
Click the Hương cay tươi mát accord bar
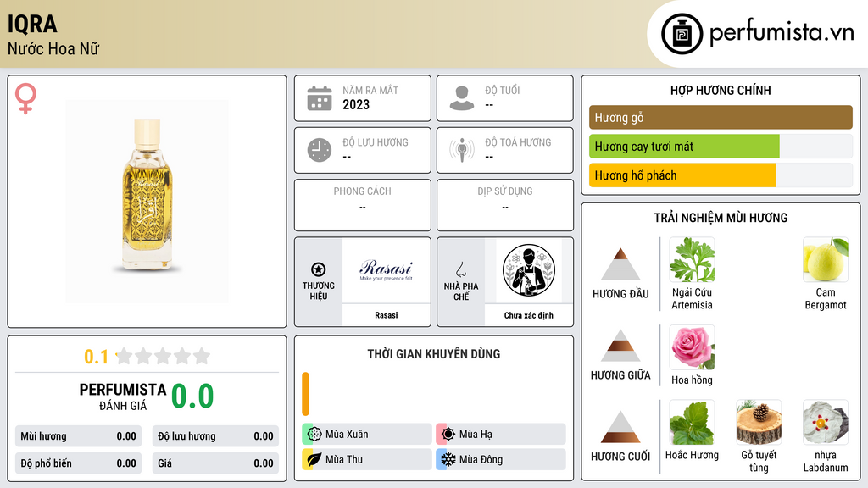pyautogui.click(x=721, y=147)
